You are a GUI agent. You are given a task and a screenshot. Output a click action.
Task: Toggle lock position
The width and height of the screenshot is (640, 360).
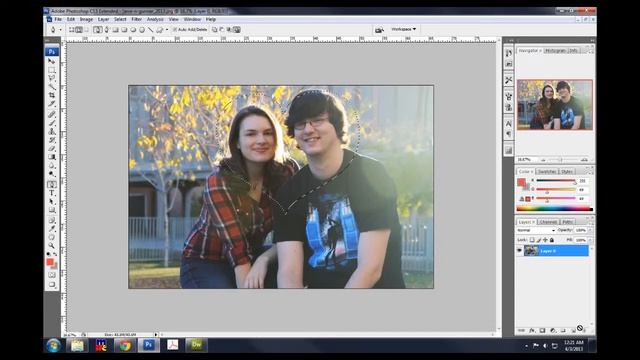click(x=545, y=240)
